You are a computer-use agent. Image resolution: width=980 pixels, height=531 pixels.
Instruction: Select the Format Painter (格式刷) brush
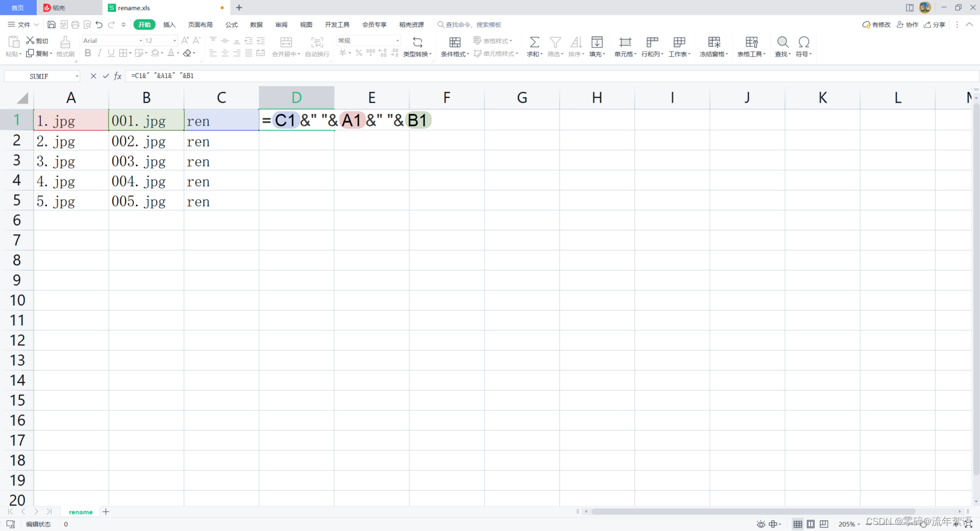tap(65, 46)
